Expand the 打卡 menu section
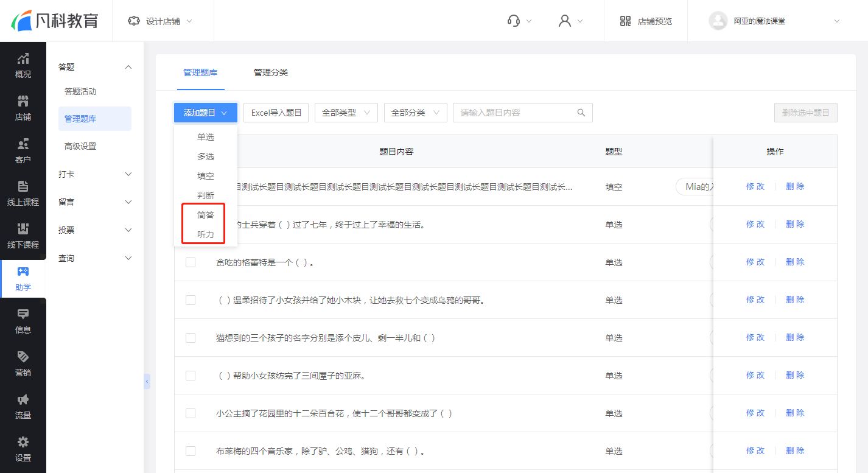868x473 pixels. 95,174
